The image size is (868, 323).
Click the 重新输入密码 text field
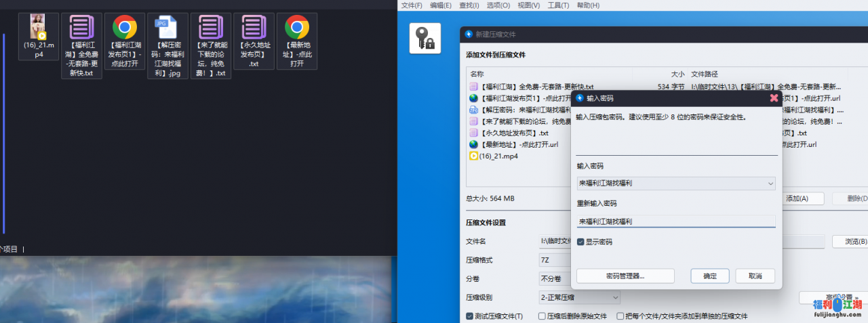pos(675,221)
